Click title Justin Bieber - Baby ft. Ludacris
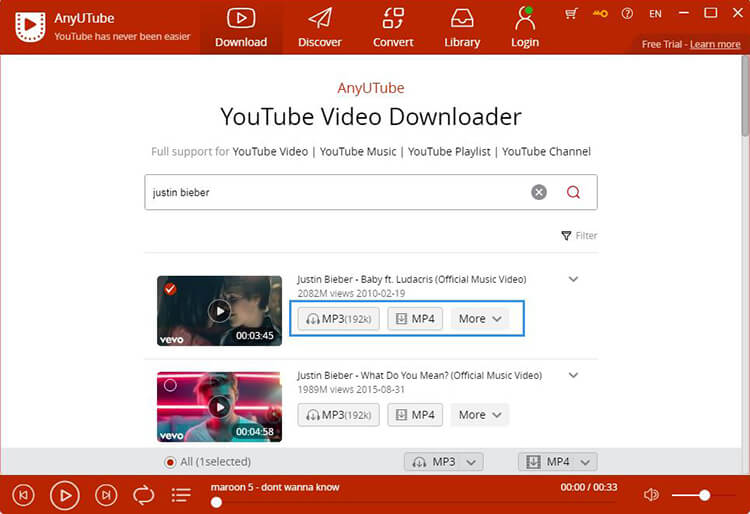 point(411,279)
